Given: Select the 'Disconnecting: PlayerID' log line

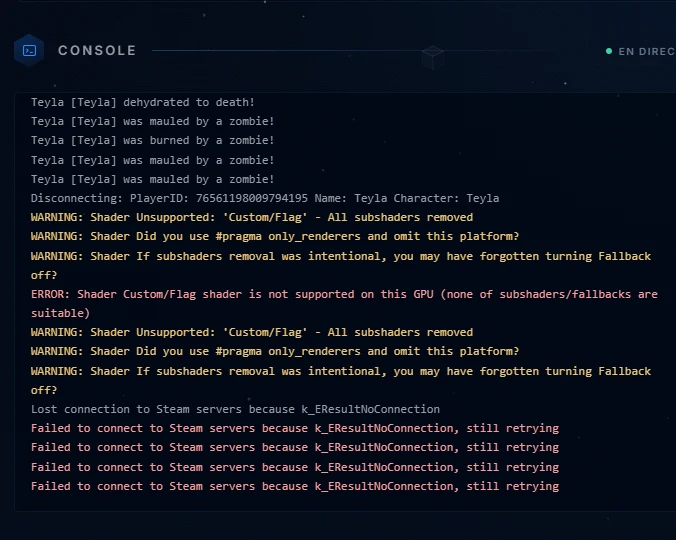Looking at the screenshot, I should pyautogui.click(x=265, y=198).
